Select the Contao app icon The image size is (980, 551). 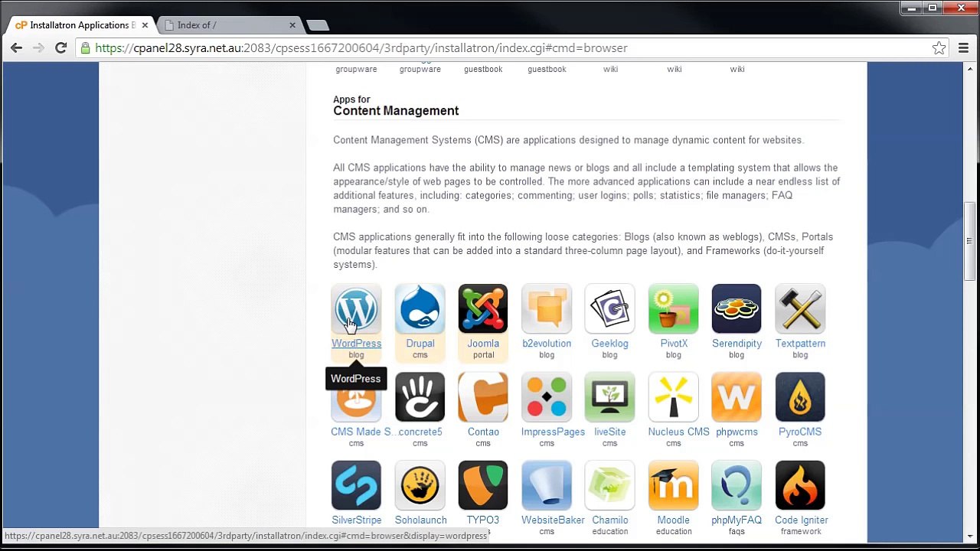(483, 397)
